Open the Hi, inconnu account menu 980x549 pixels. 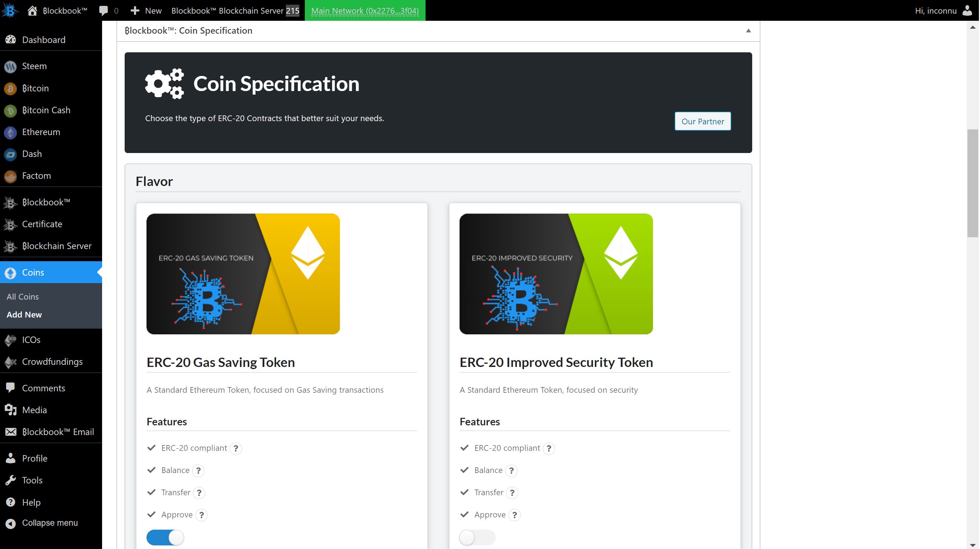tap(944, 10)
